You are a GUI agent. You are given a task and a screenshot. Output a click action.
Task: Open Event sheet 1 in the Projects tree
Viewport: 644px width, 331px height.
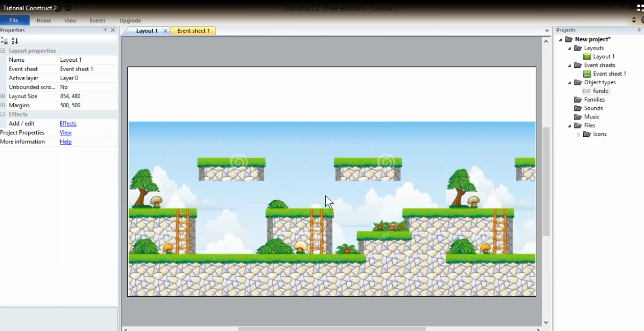click(x=610, y=74)
